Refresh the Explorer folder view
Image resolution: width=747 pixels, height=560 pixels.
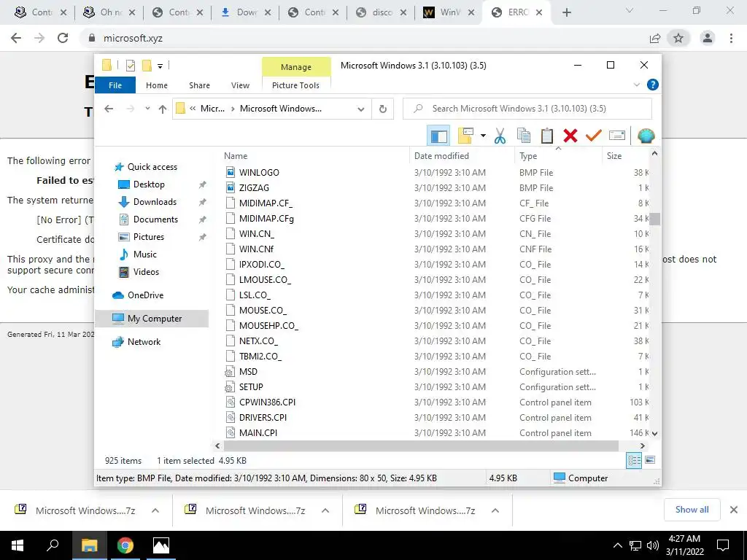[382, 109]
